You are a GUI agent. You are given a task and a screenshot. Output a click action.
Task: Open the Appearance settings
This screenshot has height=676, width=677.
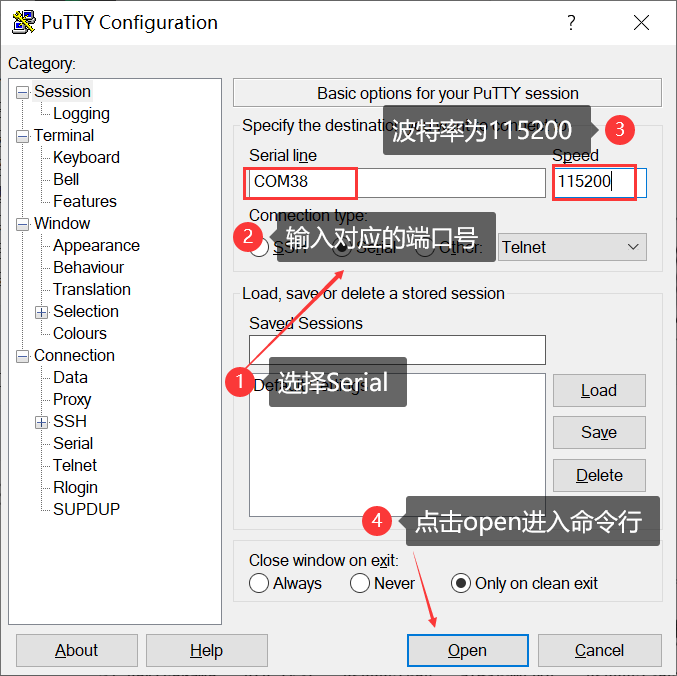point(96,246)
